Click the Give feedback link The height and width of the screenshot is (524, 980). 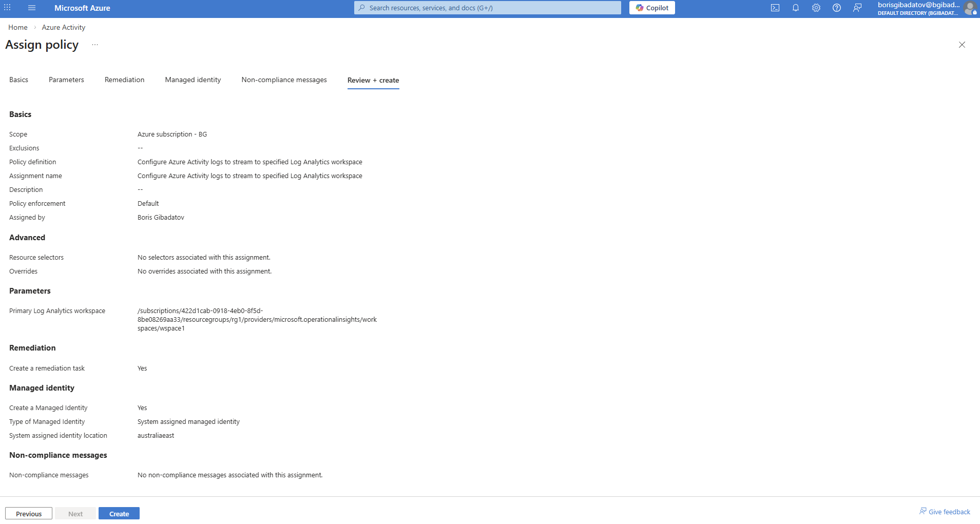click(x=945, y=512)
